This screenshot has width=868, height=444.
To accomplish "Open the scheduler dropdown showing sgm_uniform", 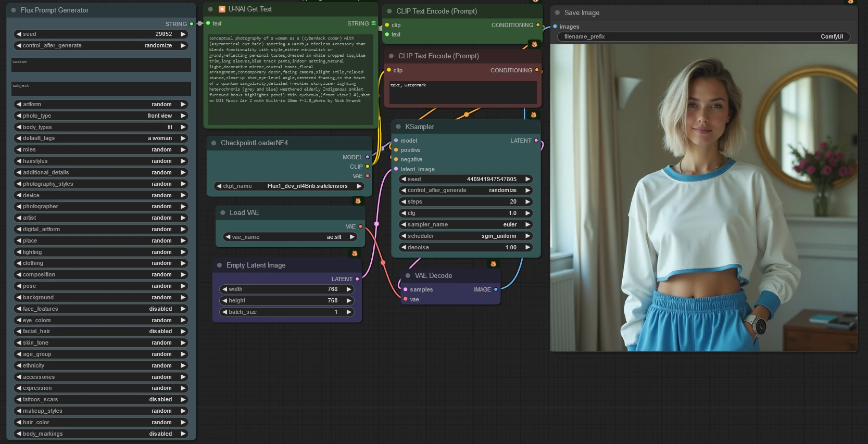I will click(466, 236).
